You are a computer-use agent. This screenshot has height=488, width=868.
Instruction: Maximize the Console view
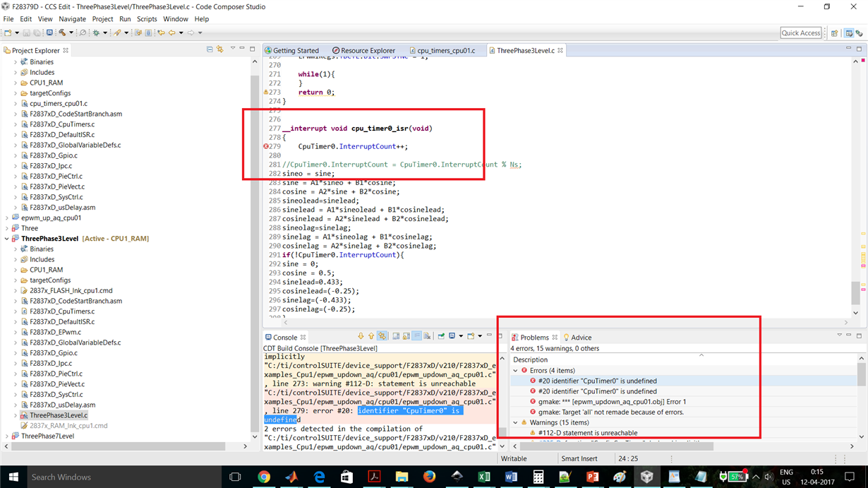500,336
